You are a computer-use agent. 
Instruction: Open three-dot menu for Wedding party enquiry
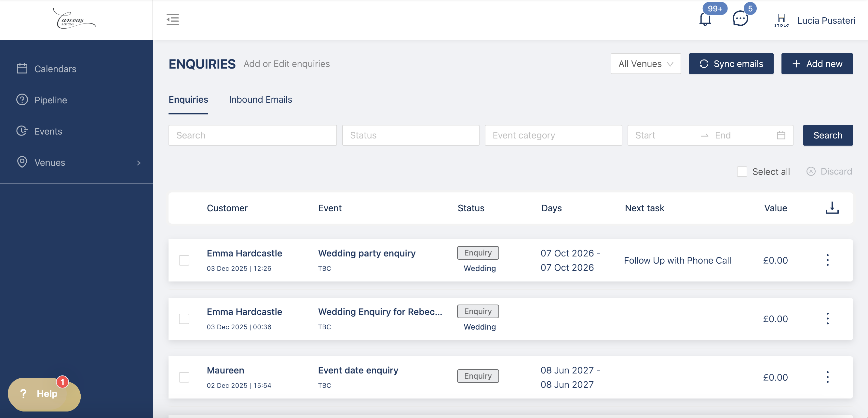coord(827,260)
